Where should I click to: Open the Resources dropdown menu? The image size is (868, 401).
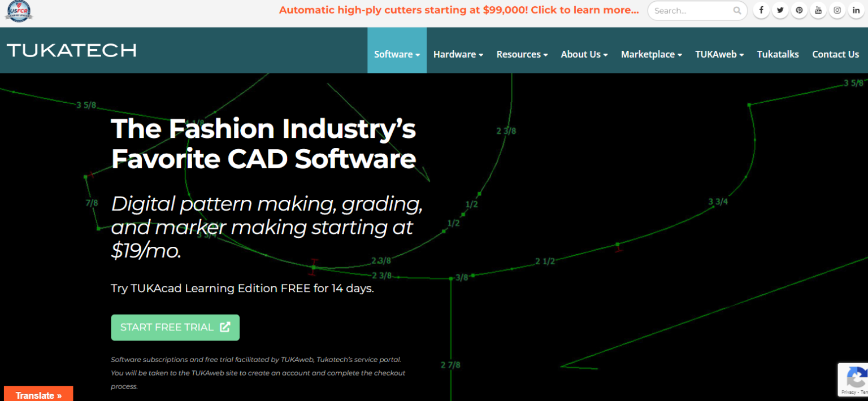point(522,54)
